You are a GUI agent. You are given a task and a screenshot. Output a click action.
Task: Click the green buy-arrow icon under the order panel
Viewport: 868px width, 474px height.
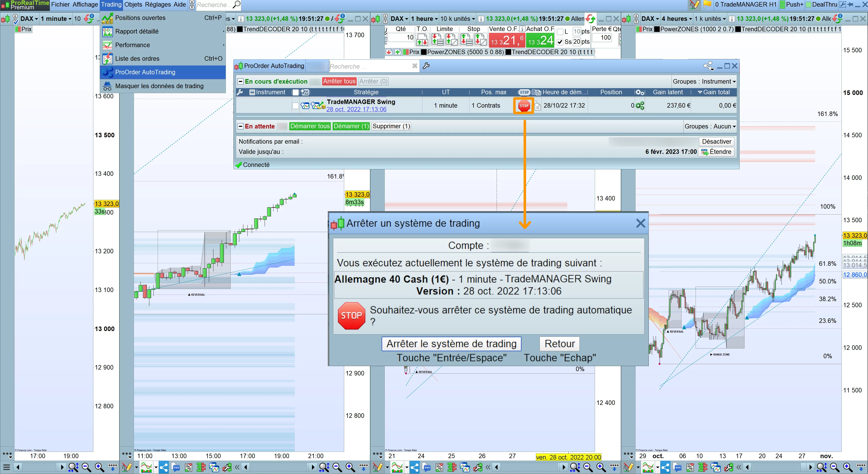(x=398, y=52)
